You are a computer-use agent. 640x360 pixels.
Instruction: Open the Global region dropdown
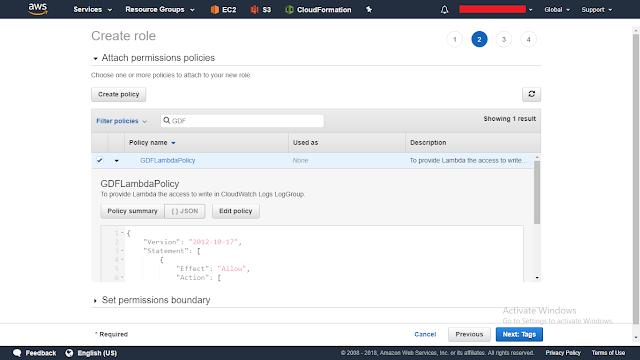tap(557, 9)
